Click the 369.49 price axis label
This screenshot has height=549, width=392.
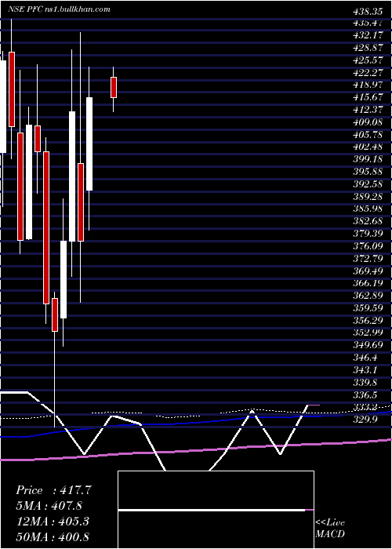pos(369,271)
